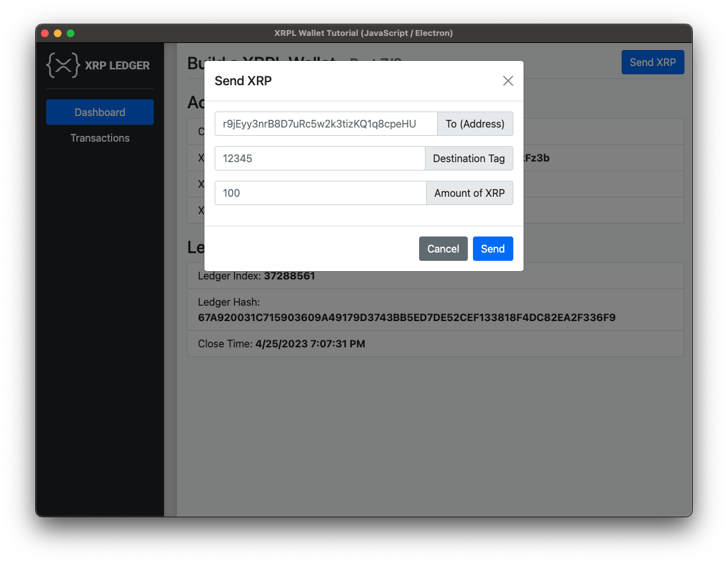Click the green maximize traffic light
This screenshot has height=564, width=728.
70,32
